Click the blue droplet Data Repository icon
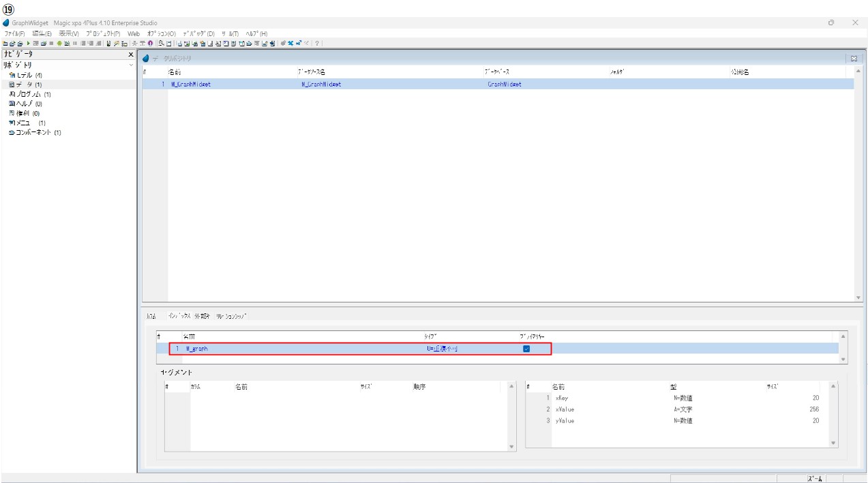 (x=146, y=59)
